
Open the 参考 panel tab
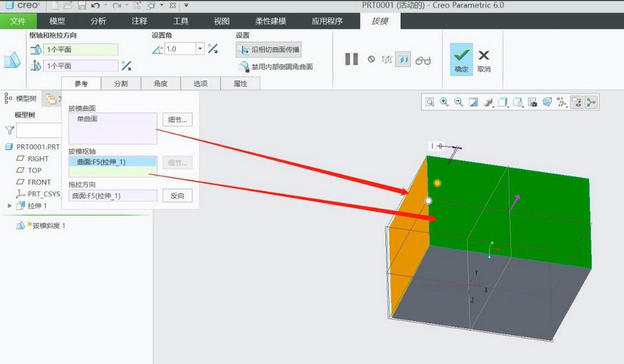click(81, 84)
